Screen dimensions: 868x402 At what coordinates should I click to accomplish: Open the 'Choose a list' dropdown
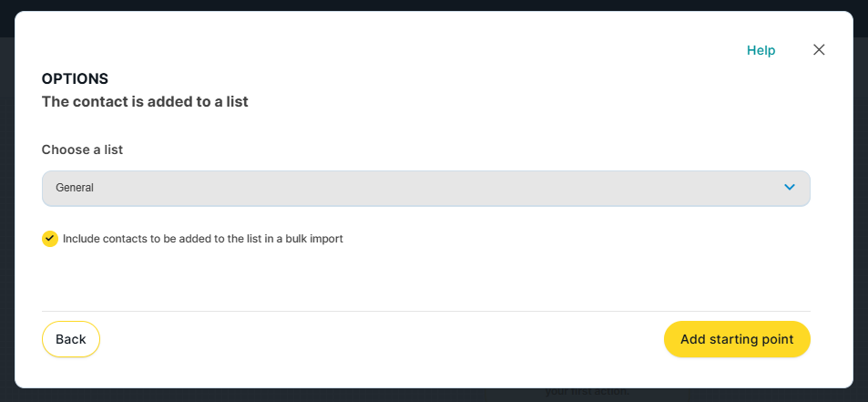[425, 188]
